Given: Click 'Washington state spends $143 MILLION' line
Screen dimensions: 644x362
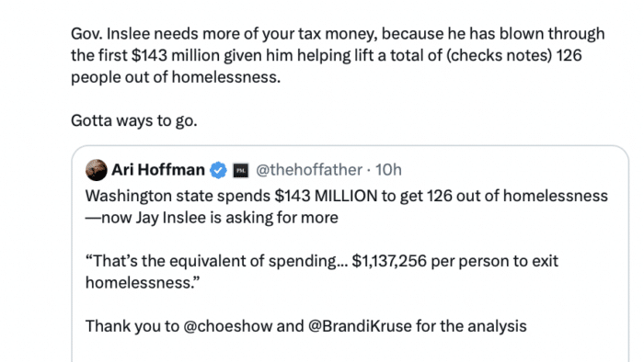Looking at the screenshot, I should [346, 196].
